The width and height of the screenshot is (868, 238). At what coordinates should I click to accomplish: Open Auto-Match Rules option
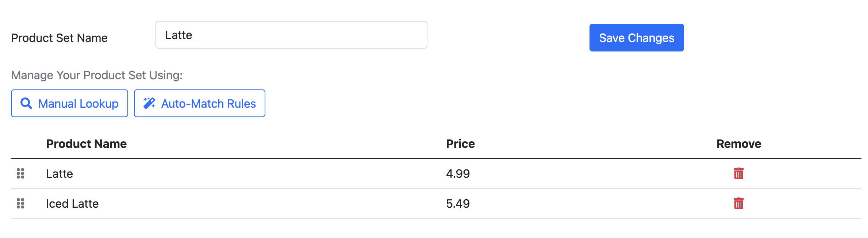[x=199, y=103]
